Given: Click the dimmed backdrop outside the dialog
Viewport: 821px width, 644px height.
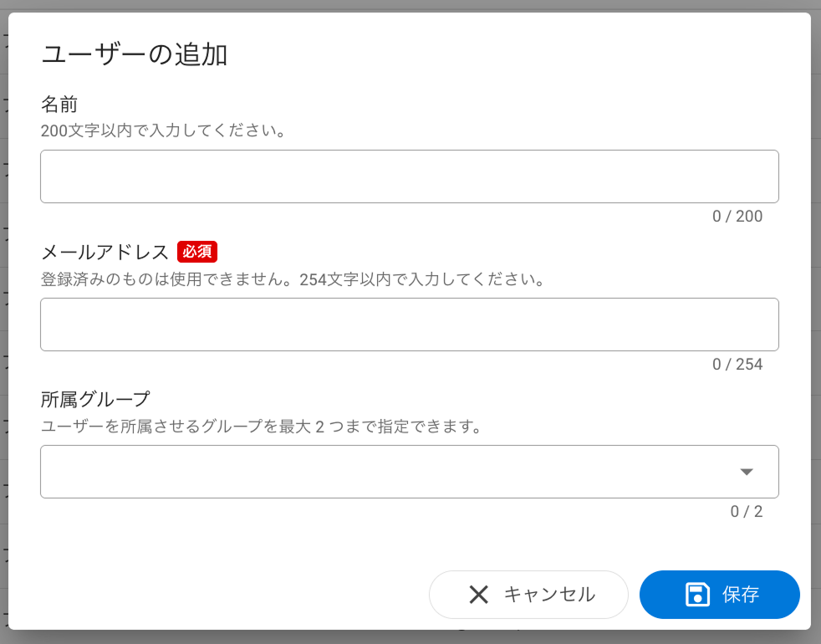Looking at the screenshot, I should click(x=816, y=335).
